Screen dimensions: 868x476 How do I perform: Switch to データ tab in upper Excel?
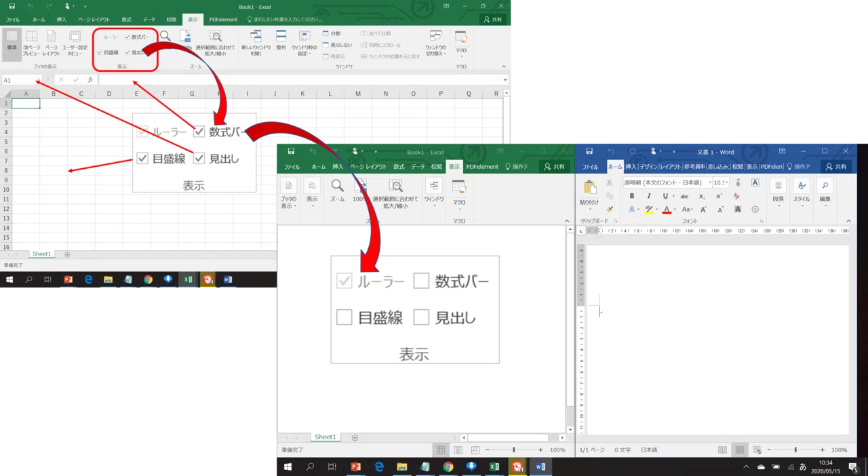(x=149, y=20)
